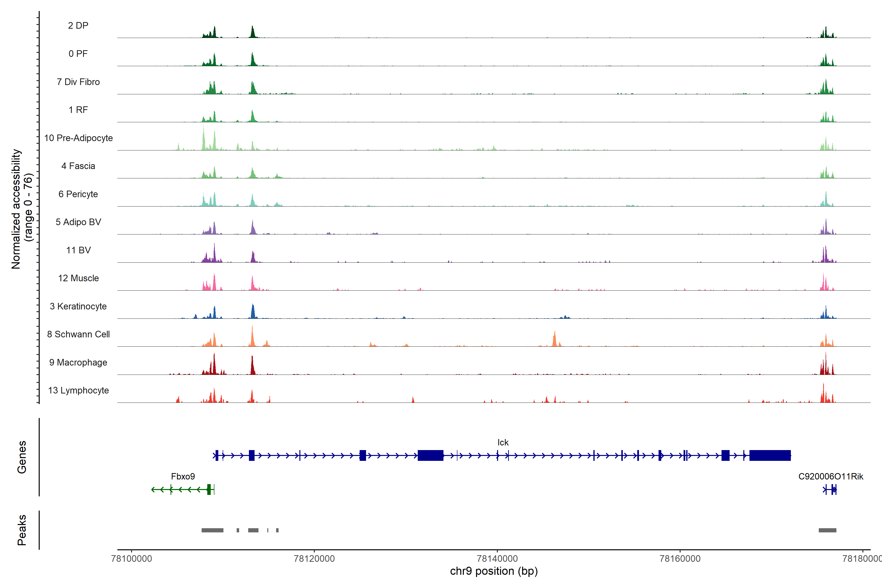Click the Fbxo9 gene label
This screenshot has height=588, width=882.
click(183, 477)
